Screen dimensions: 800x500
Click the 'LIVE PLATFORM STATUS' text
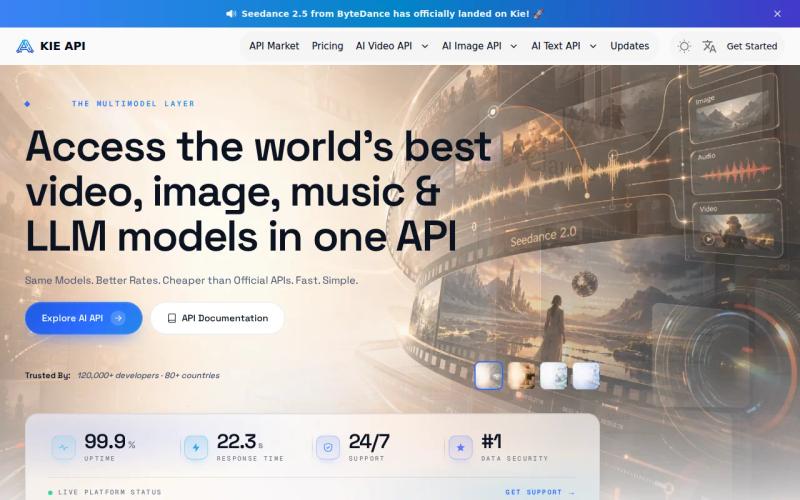(x=110, y=492)
